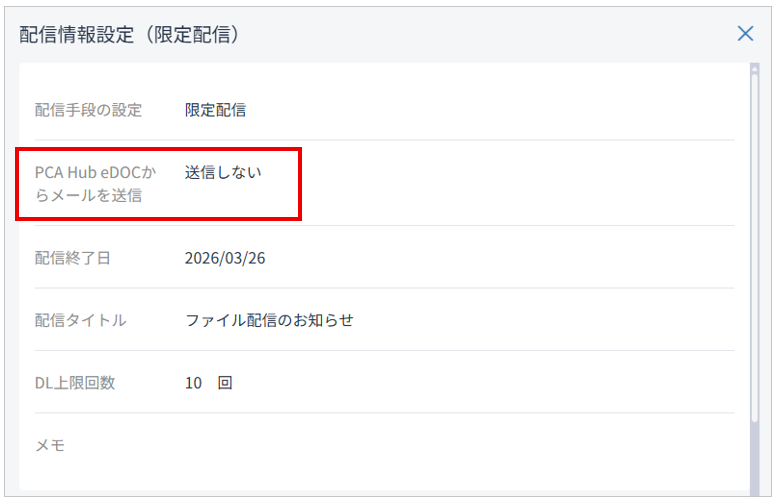Select the 2026/03/26 end date value
This screenshot has height=501, width=777.
(225, 258)
